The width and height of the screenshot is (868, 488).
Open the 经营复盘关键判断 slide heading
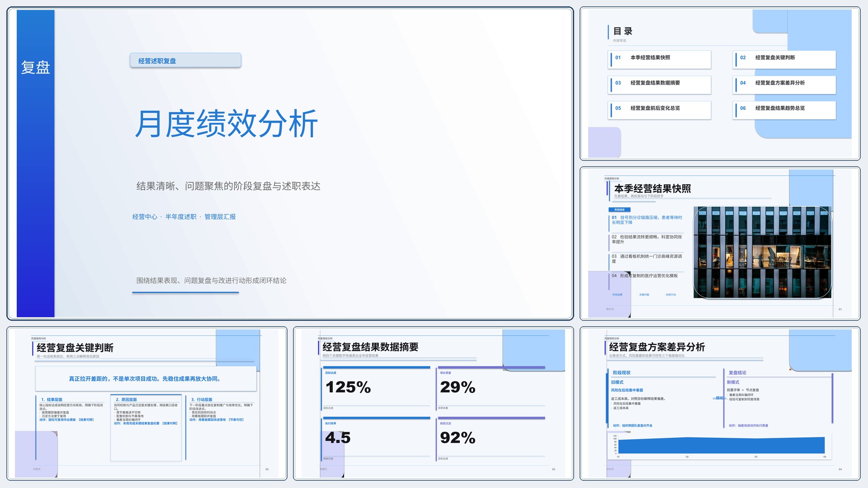(75, 348)
